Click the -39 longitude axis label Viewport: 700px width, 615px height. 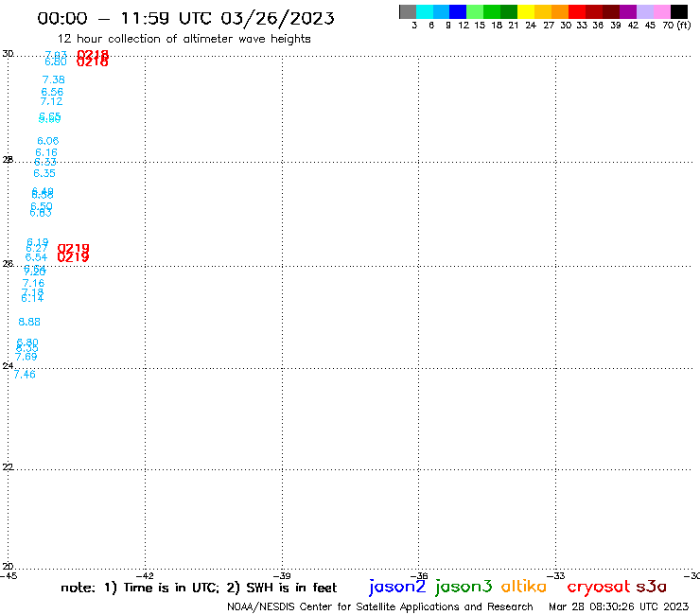282,575
